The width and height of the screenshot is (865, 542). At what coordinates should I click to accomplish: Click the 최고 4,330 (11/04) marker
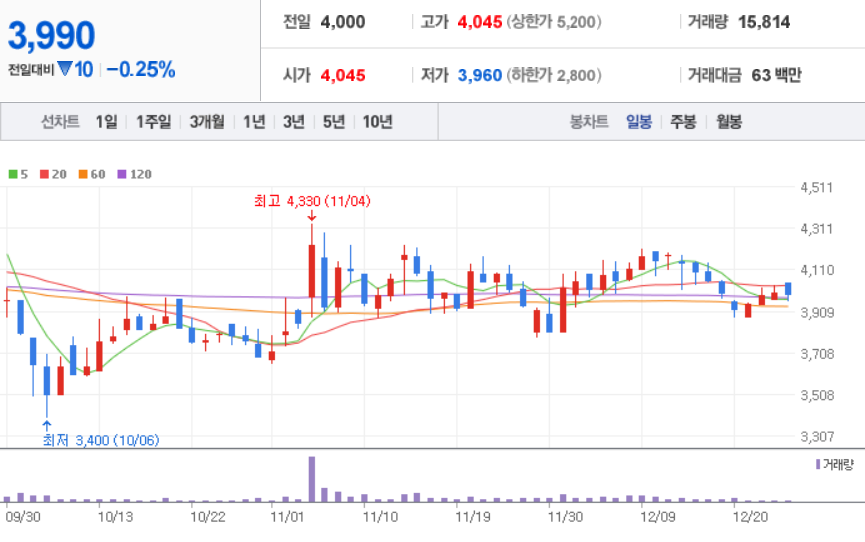[312, 201]
